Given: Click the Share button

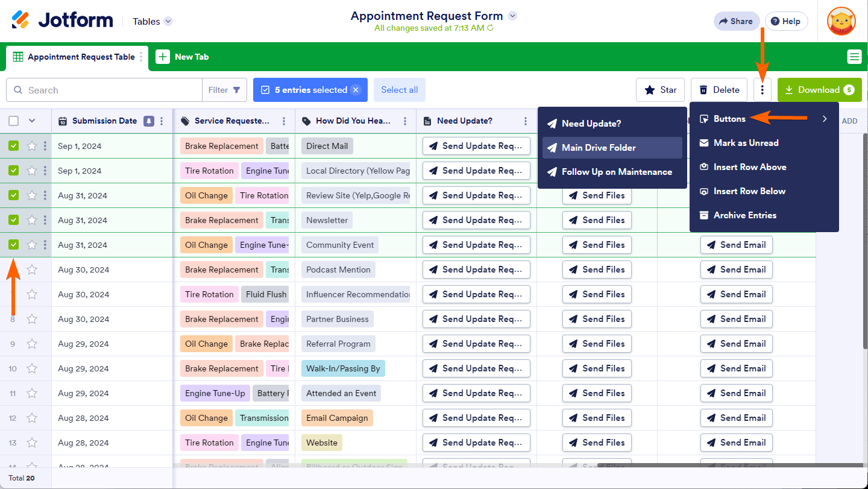Looking at the screenshot, I should tap(737, 21).
